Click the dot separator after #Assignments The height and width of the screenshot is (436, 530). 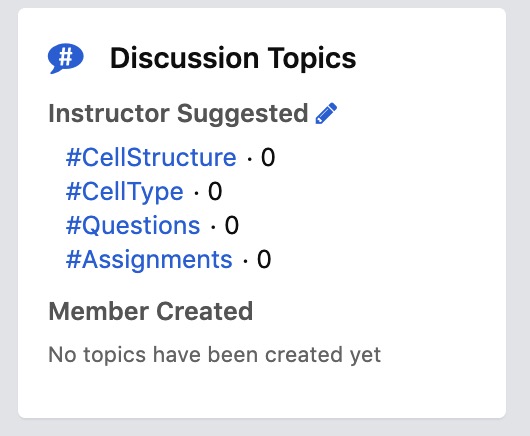(245, 261)
